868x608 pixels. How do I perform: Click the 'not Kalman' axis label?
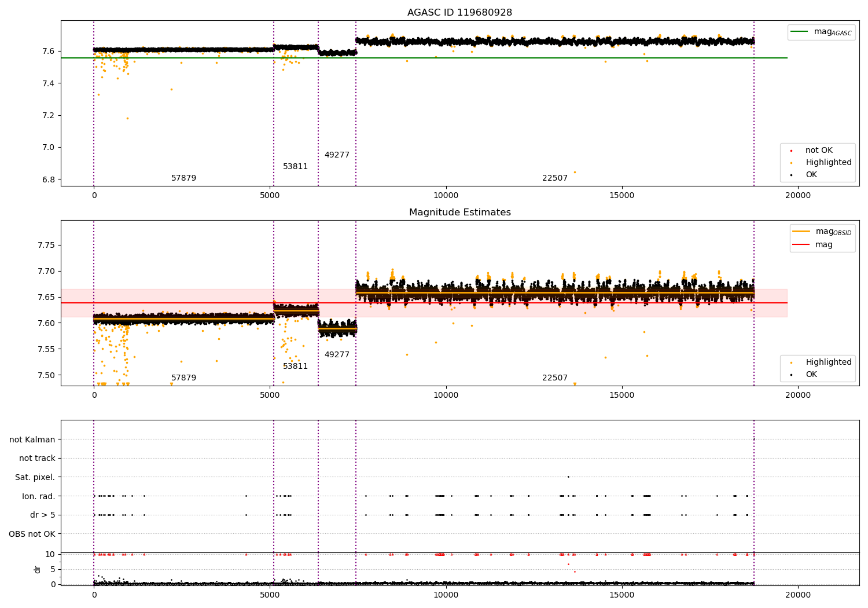32,440
